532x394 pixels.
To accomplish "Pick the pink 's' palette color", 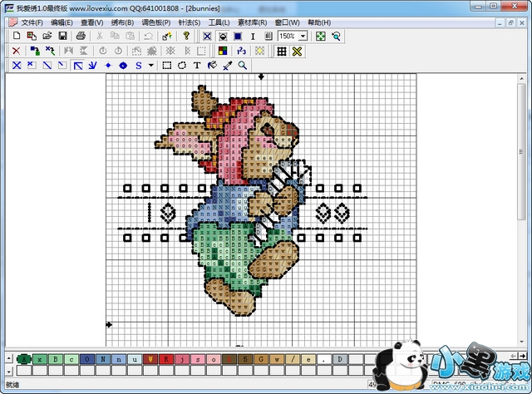I will (x=198, y=359).
